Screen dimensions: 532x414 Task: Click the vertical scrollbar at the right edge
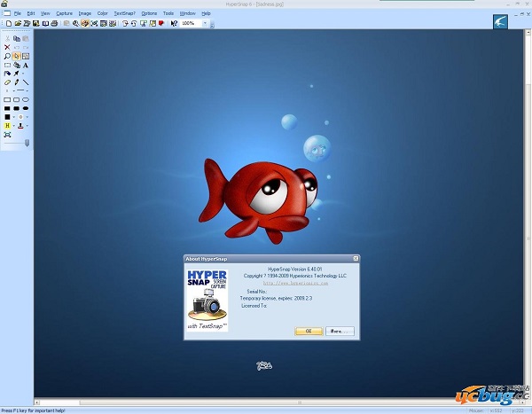point(528,214)
